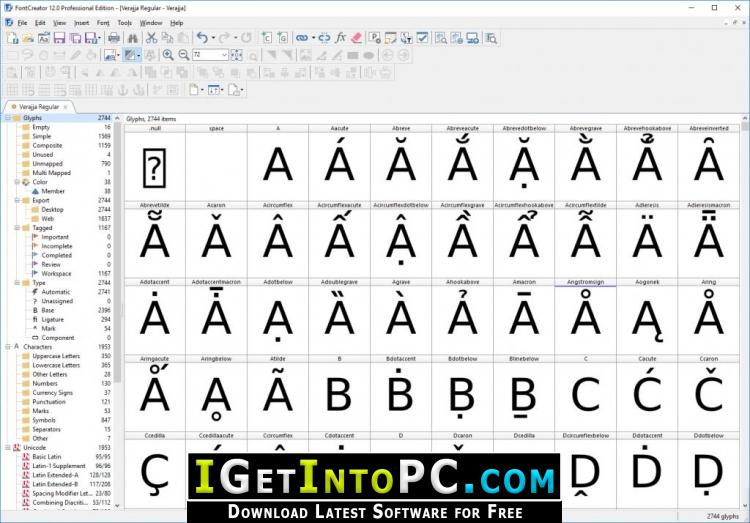Open the Tools menu

124,22
